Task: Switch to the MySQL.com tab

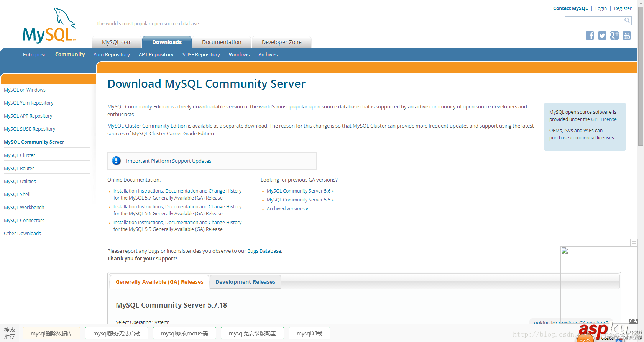Action: pos(117,42)
